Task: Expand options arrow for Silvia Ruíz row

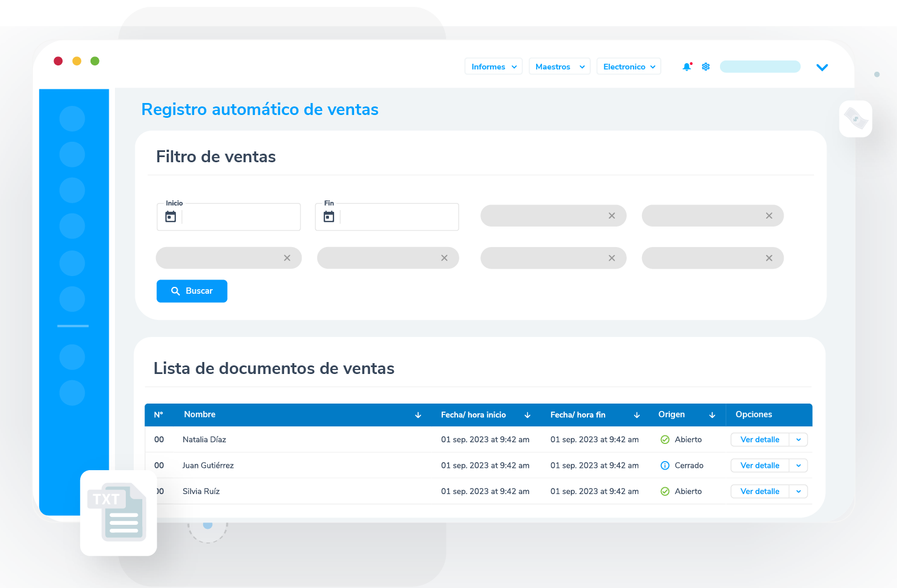Action: pyautogui.click(x=799, y=491)
